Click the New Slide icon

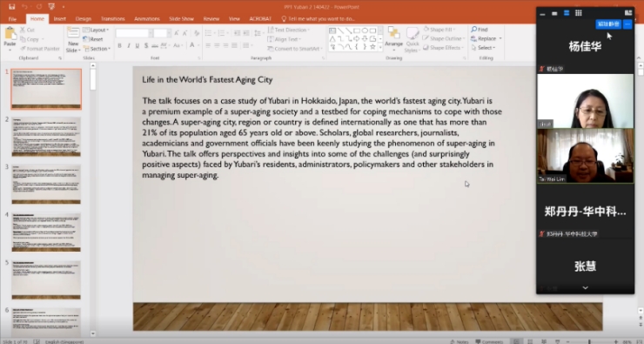pos(73,33)
